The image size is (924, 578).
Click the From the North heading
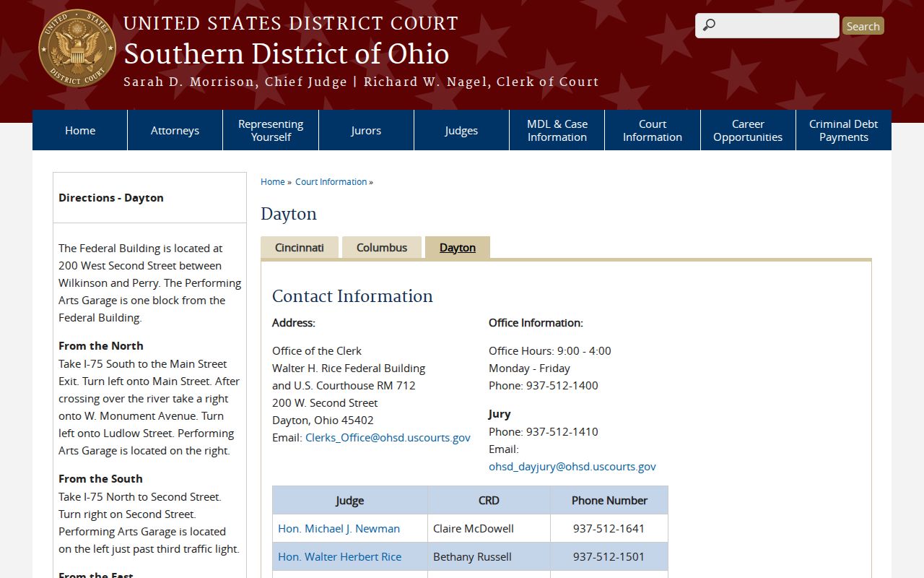point(101,346)
